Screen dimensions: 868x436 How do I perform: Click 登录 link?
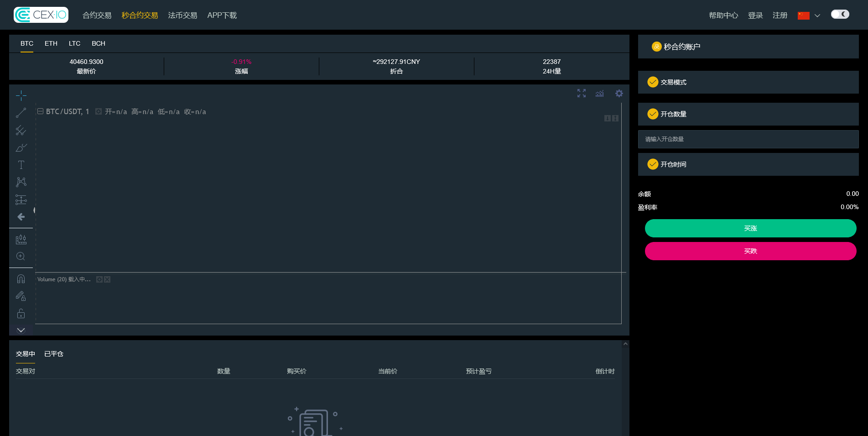(755, 16)
